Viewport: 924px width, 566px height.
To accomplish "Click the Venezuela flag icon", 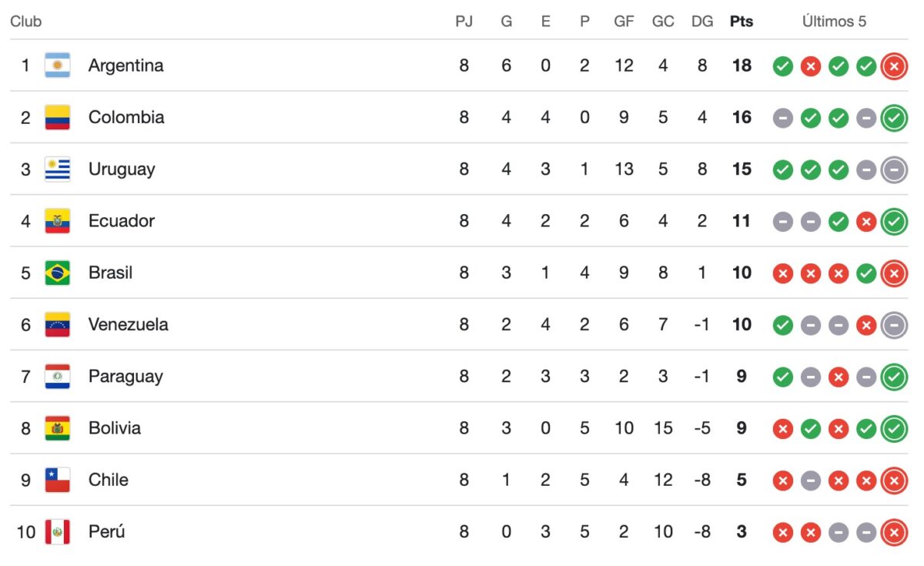I will pos(57,324).
